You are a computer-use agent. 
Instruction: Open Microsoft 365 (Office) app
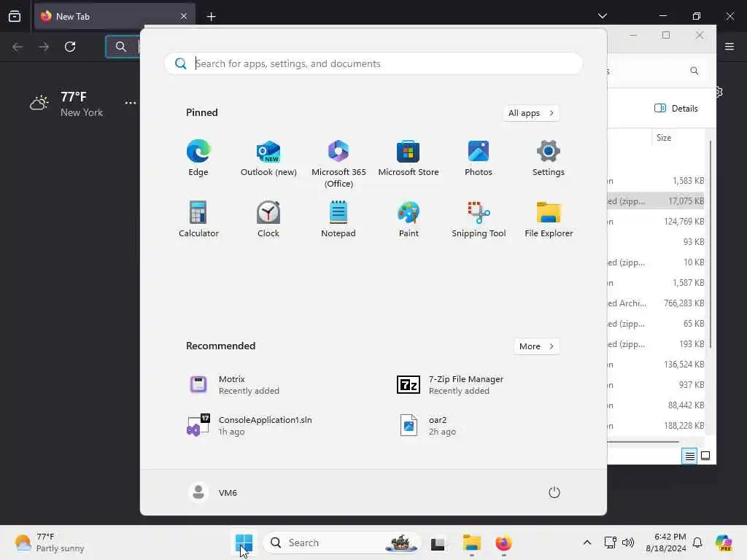(338, 164)
